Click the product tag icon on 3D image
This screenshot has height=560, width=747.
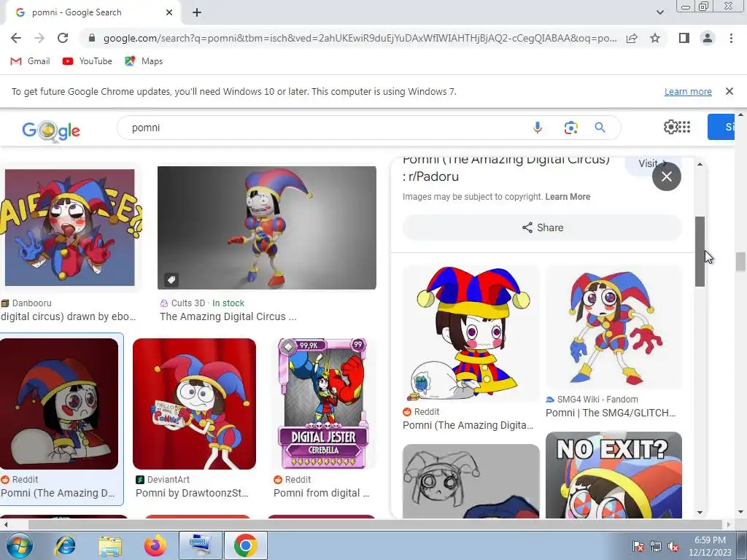point(171,279)
